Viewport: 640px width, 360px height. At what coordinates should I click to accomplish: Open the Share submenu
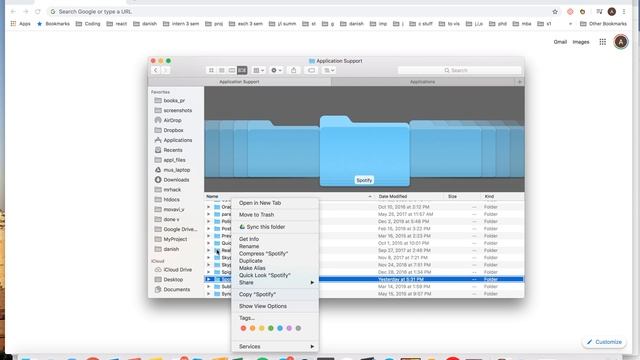coord(275,282)
